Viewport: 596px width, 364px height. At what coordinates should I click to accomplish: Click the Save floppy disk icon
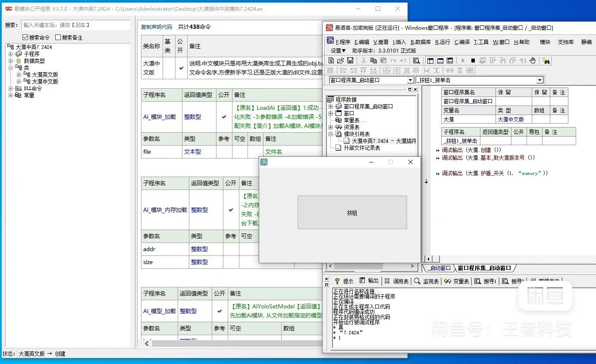click(350, 61)
